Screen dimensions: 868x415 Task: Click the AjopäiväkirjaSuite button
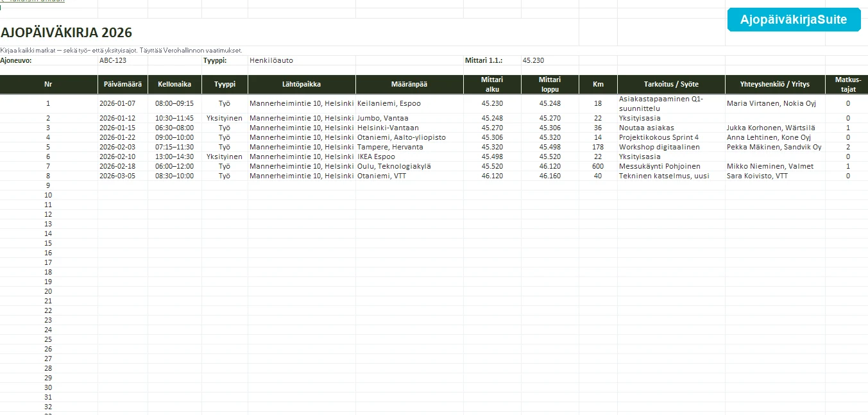pyautogui.click(x=794, y=19)
